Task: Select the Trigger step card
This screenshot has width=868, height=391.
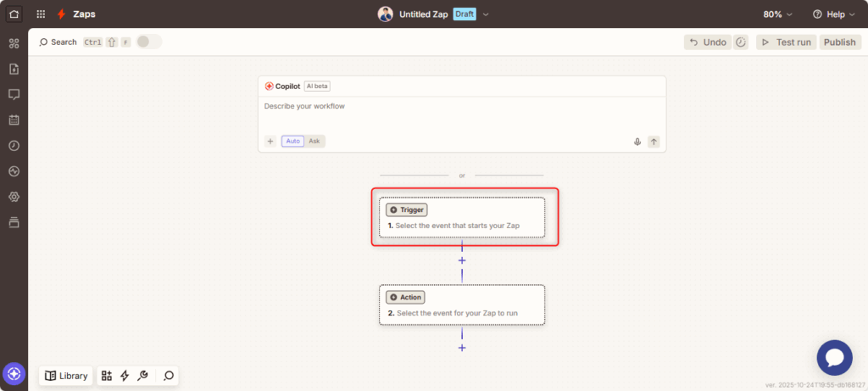Action: 462,218
